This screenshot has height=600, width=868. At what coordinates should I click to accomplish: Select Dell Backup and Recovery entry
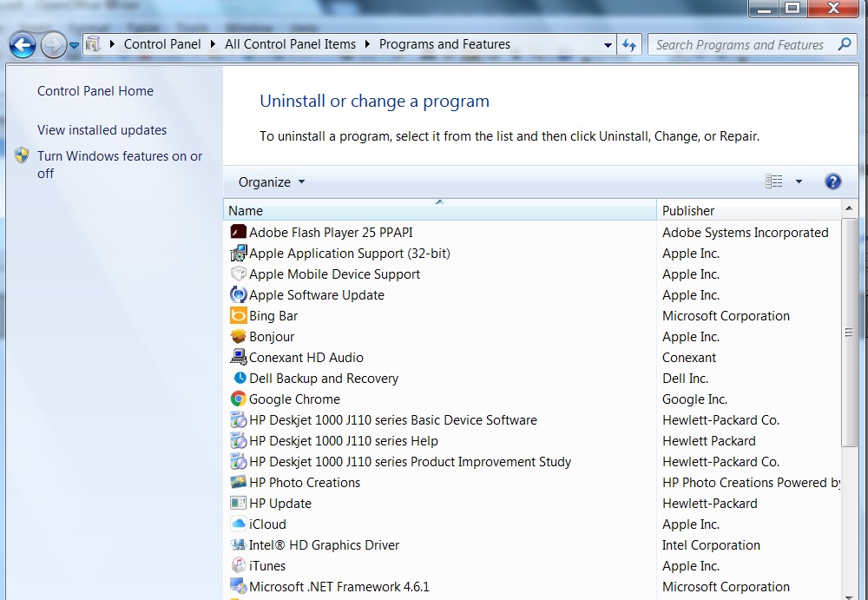coord(324,379)
